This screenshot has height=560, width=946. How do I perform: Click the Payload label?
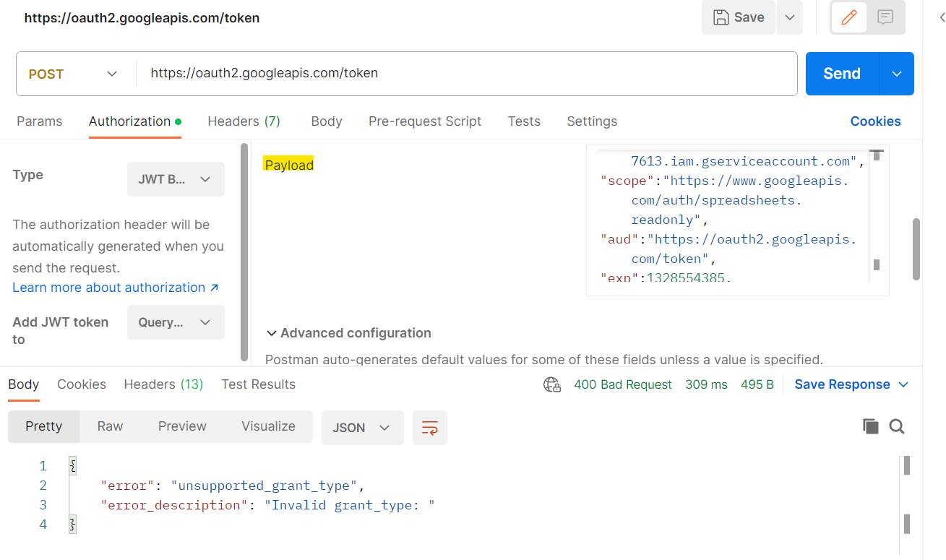coord(289,165)
